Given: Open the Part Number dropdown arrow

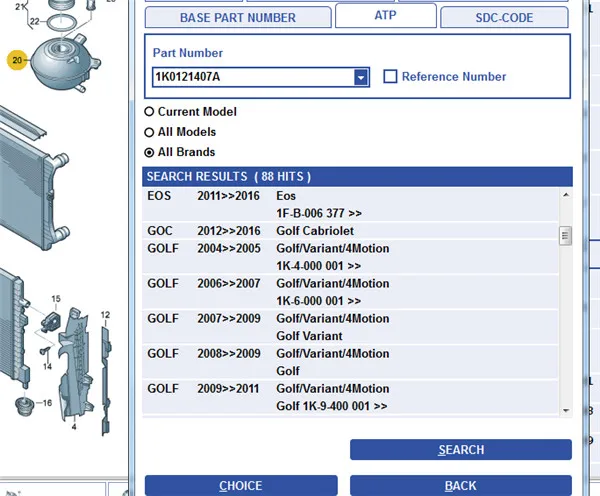Looking at the screenshot, I should [x=361, y=77].
